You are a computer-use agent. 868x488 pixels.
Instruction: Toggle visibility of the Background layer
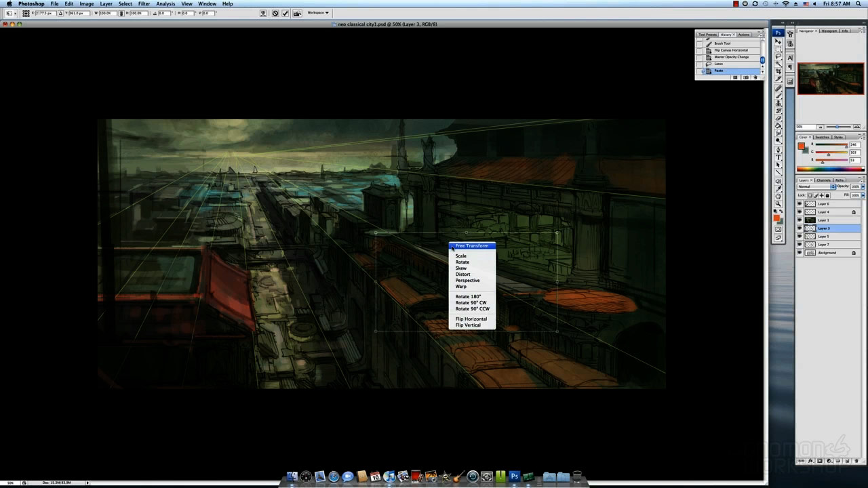coord(800,253)
